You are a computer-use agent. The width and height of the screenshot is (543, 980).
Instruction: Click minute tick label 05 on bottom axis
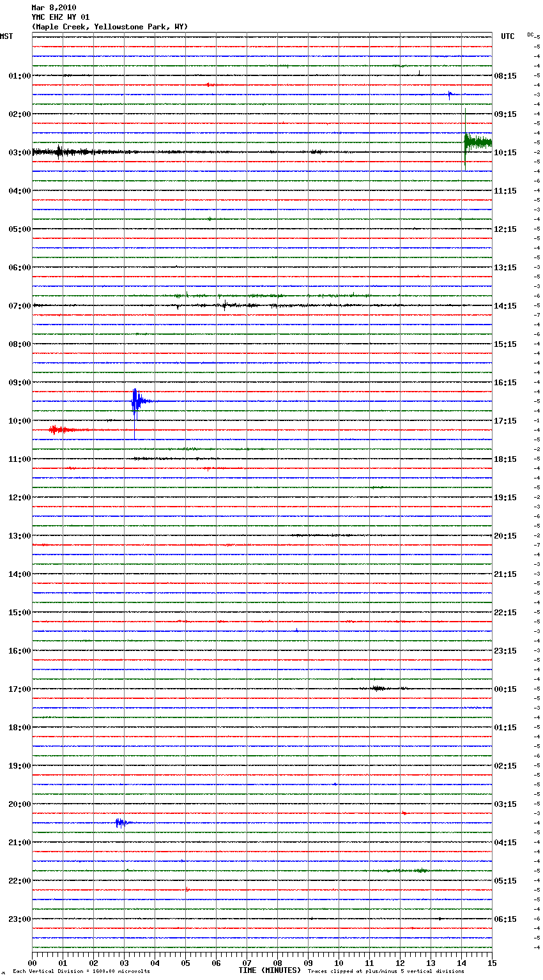click(185, 963)
